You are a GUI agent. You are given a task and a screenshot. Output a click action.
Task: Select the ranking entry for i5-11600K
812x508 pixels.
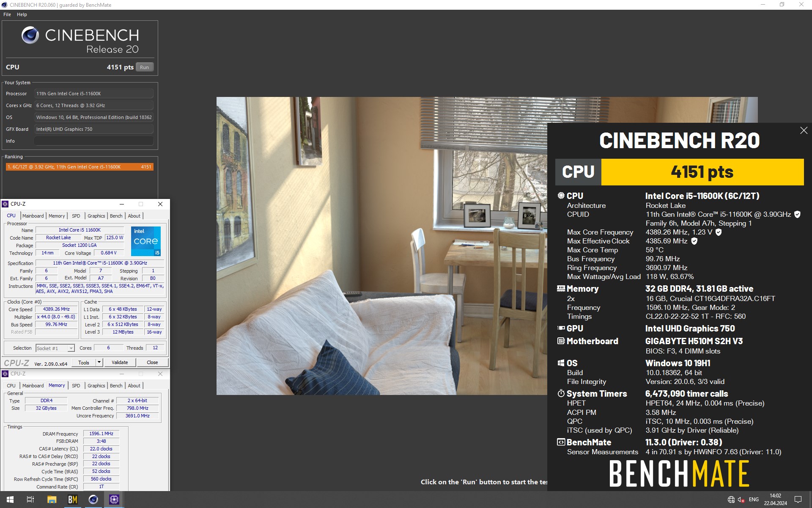click(80, 167)
